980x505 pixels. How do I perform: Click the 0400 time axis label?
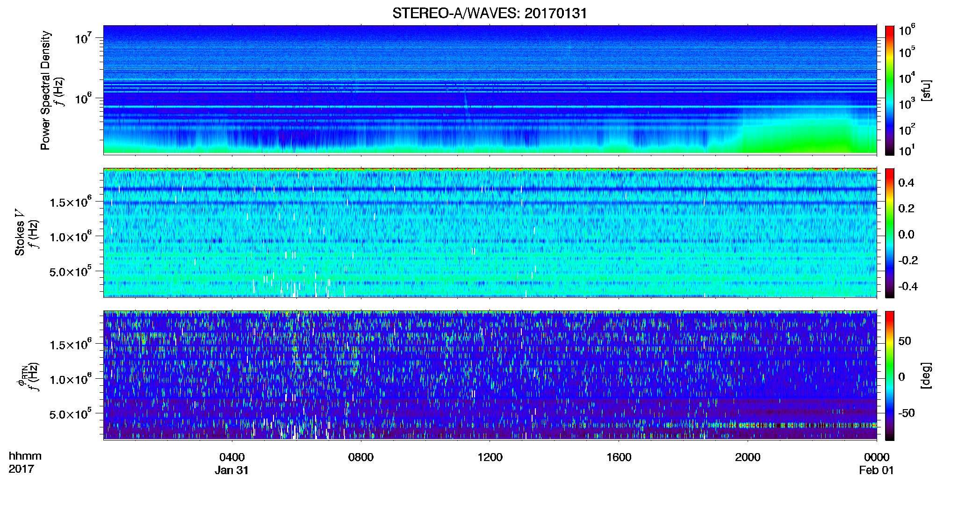(x=232, y=457)
